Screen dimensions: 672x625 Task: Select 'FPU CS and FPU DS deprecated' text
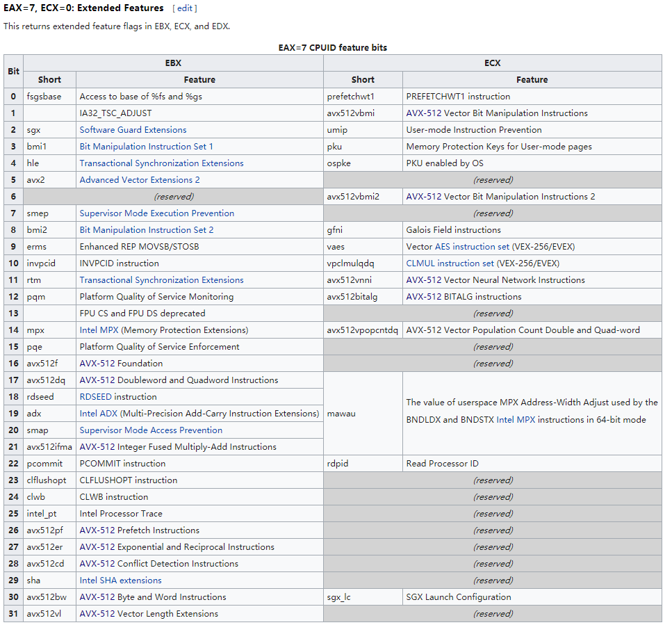coord(142,314)
